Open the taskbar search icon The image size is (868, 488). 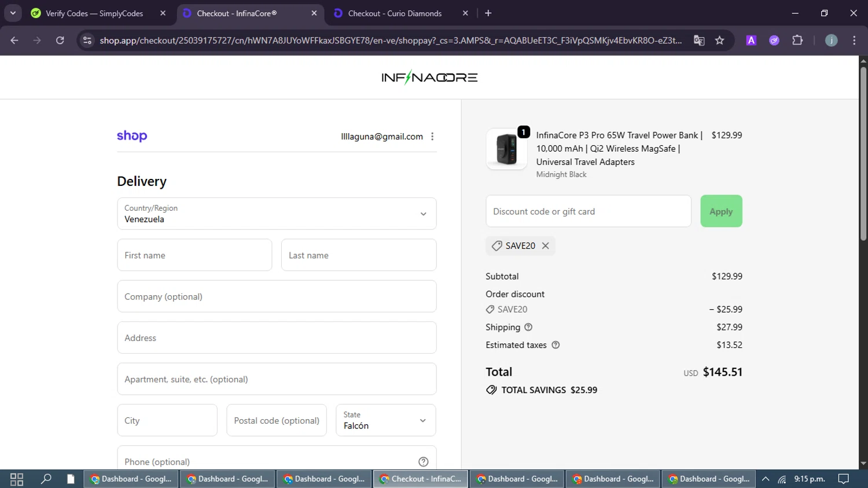click(x=46, y=479)
